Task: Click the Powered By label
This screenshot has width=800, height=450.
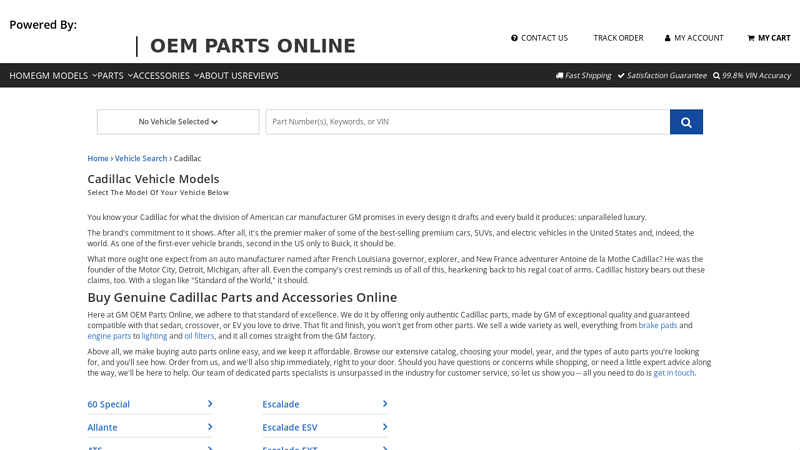Action: click(43, 24)
